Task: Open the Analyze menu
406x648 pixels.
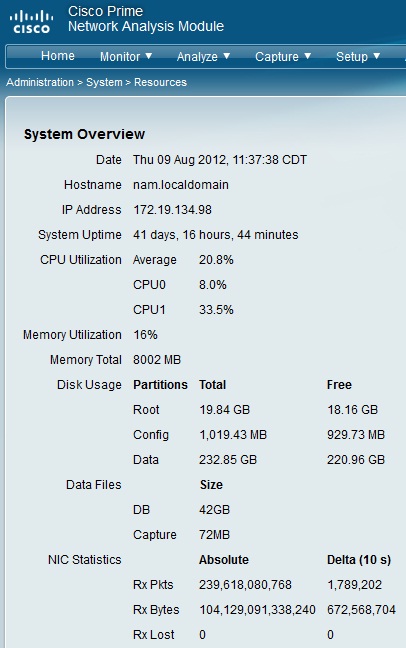Action: point(197,57)
